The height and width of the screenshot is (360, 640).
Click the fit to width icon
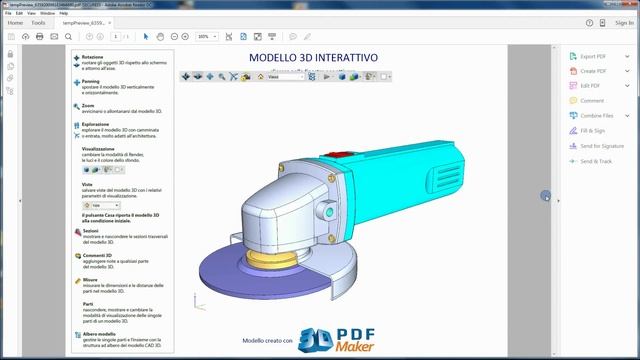229,37
